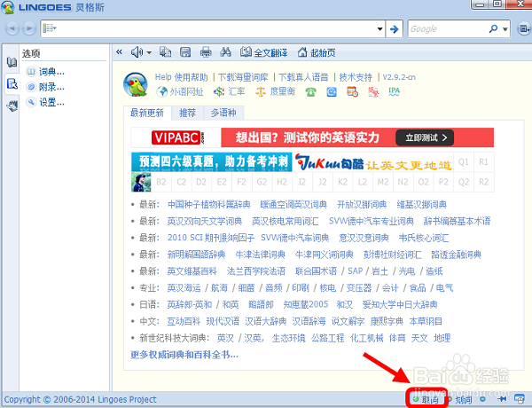Viewport: 532px width, 408px height.
Task: Open 2010 SCI 期刊影响因子 link
Action: [x=211, y=238]
